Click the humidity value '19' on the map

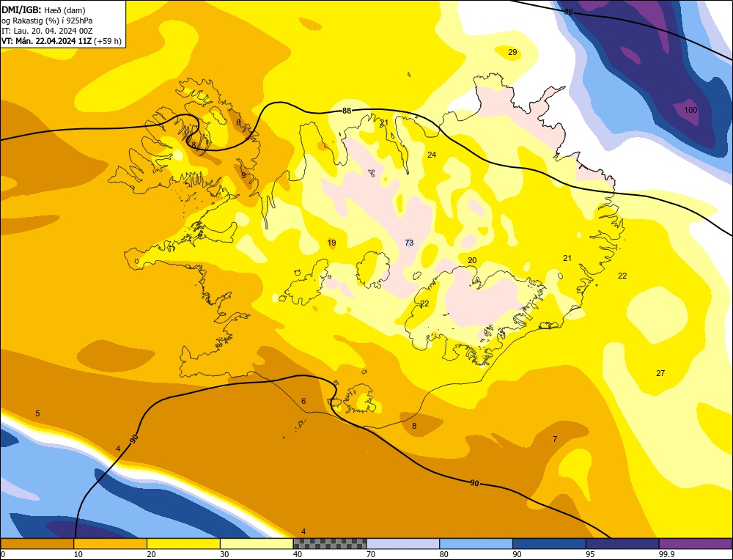[x=331, y=243]
